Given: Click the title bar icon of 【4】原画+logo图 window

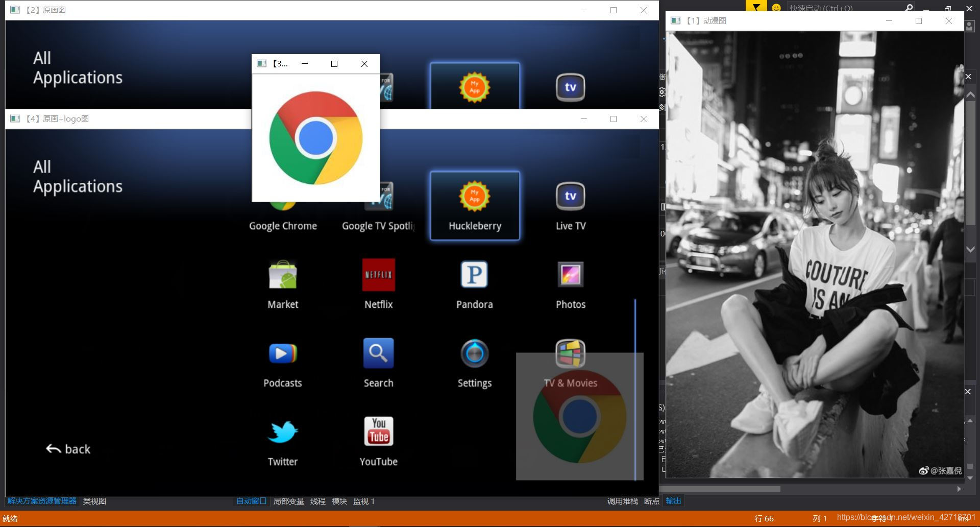Looking at the screenshot, I should [x=15, y=118].
